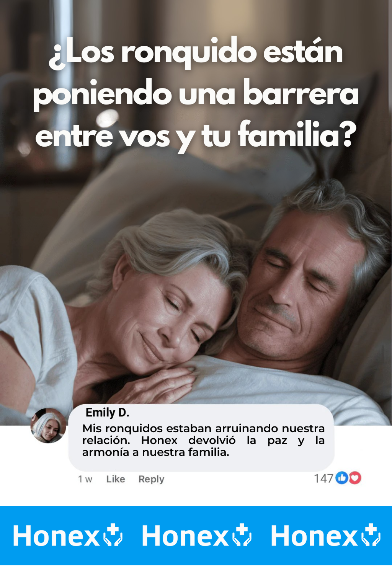Reply to Emily D.'s comment
Viewport: 392px width, 588px height.
pyautogui.click(x=151, y=479)
